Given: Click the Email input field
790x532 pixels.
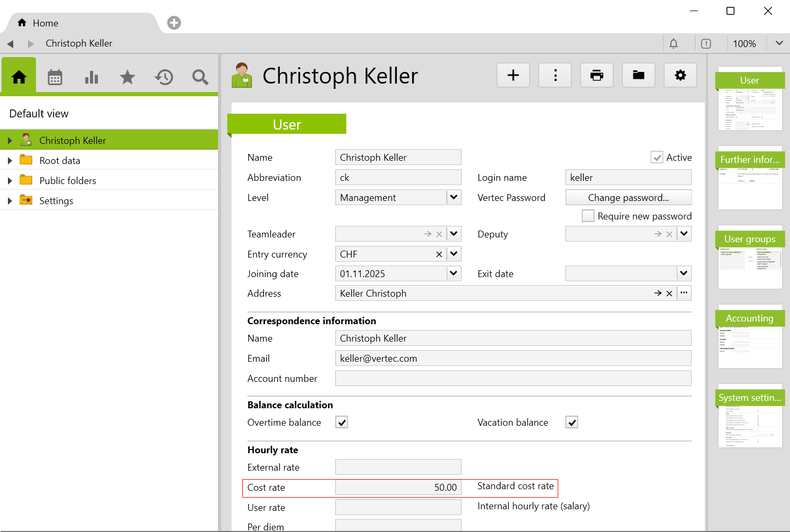Looking at the screenshot, I should 513,359.
